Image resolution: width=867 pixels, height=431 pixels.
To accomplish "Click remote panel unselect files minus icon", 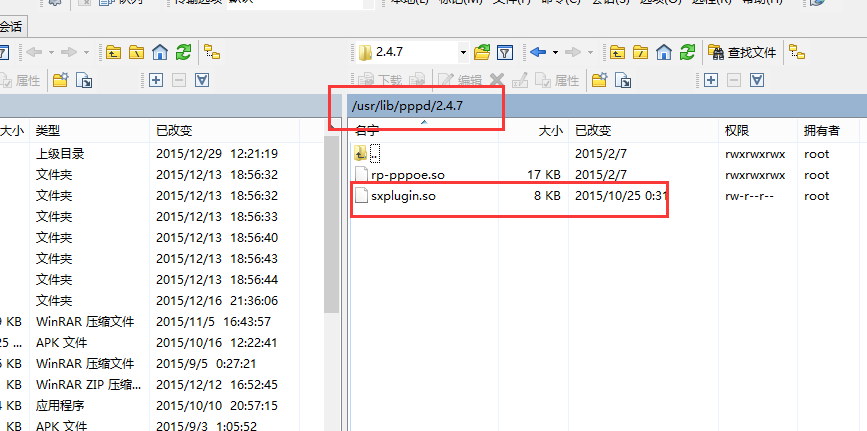I will pos(734,81).
